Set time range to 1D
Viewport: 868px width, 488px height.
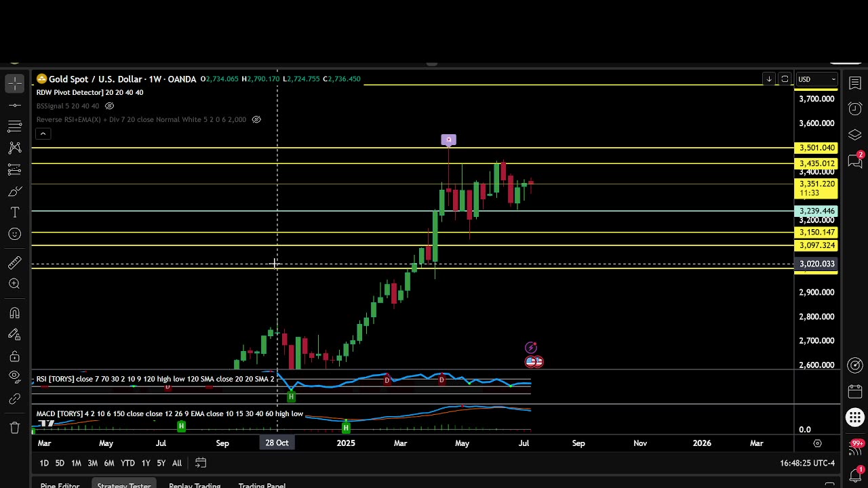pos(44,463)
